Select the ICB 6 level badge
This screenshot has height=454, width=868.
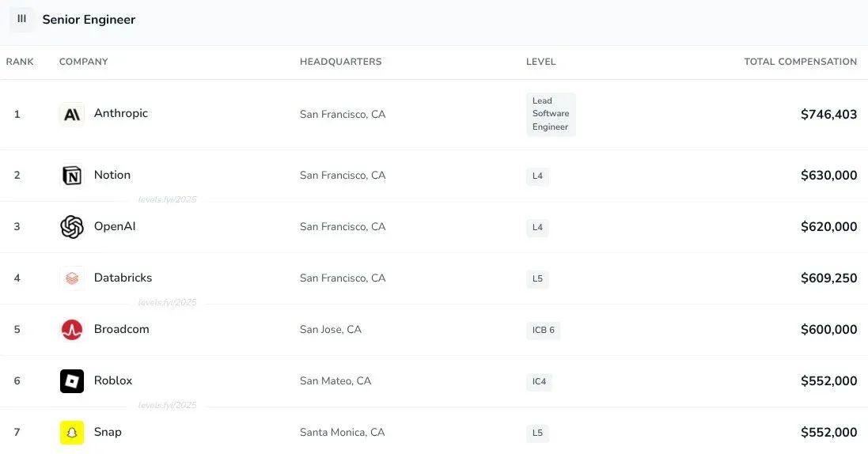(543, 330)
